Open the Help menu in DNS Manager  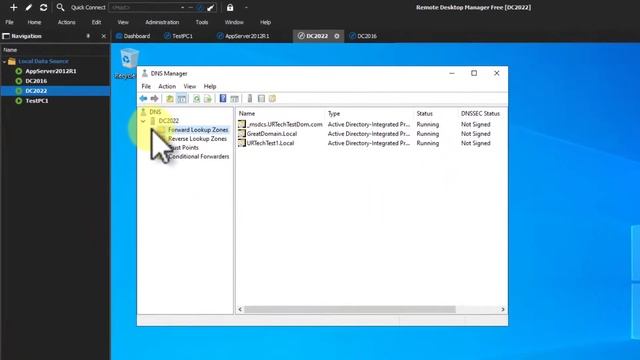210,86
